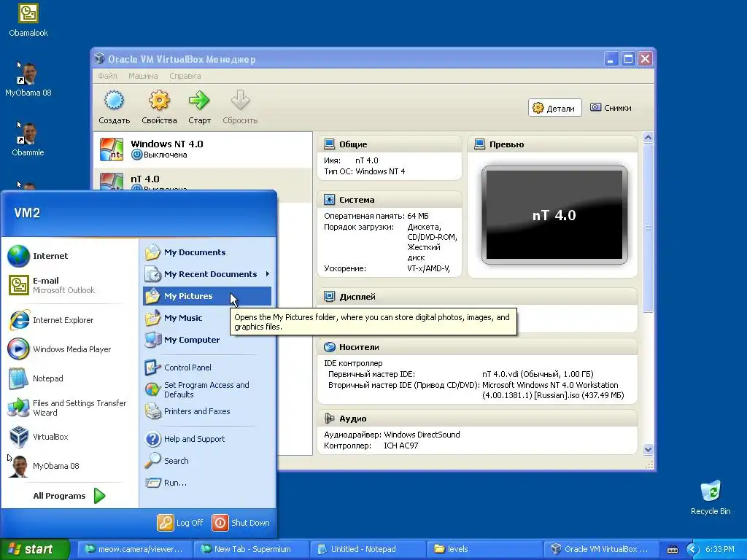This screenshot has width=747, height=560.
Task: Expand hidden tray icons arrow
Action: [x=692, y=550]
